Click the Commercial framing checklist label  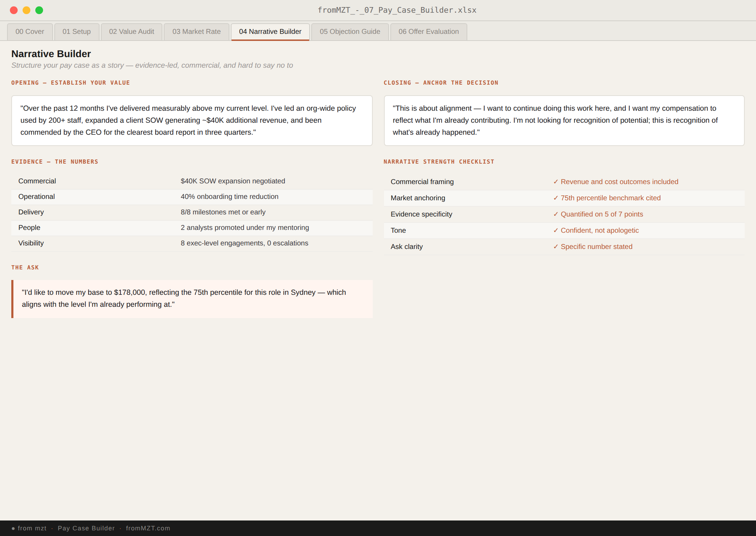[422, 182]
